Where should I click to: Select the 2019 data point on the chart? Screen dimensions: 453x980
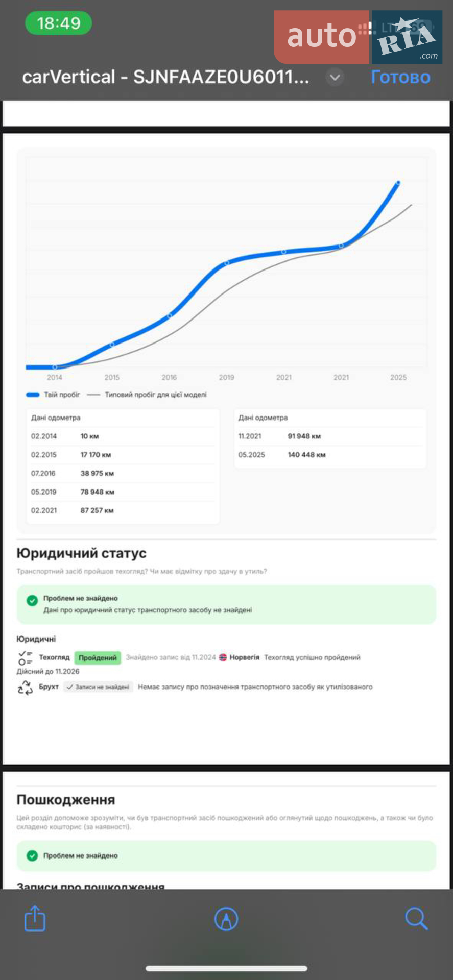(x=227, y=263)
